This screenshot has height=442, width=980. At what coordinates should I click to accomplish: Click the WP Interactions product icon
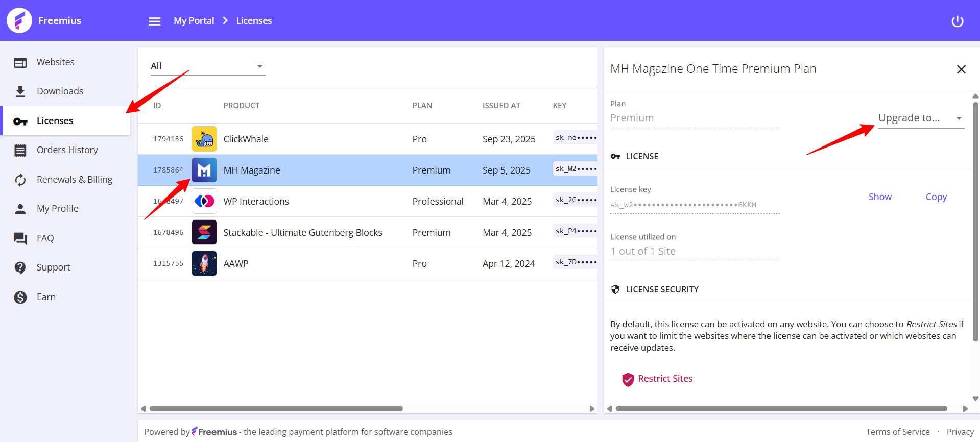204,201
